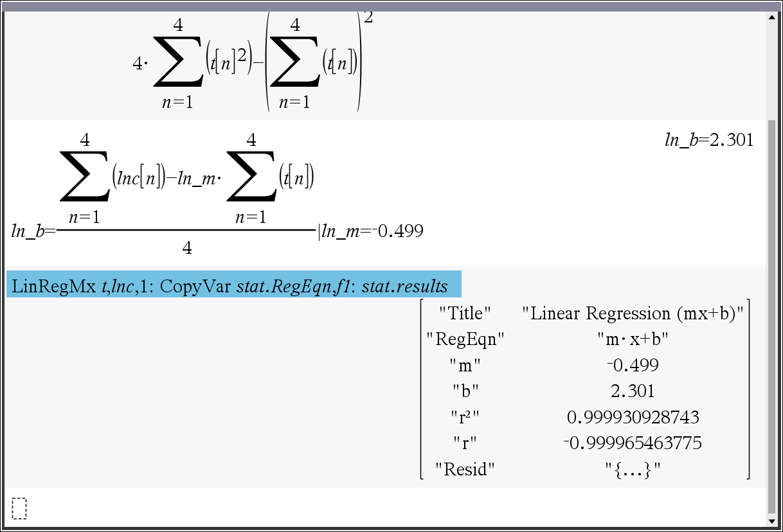Click the vertical scrollbar thumb
The height and width of the screenshot is (532, 783).
point(772,315)
